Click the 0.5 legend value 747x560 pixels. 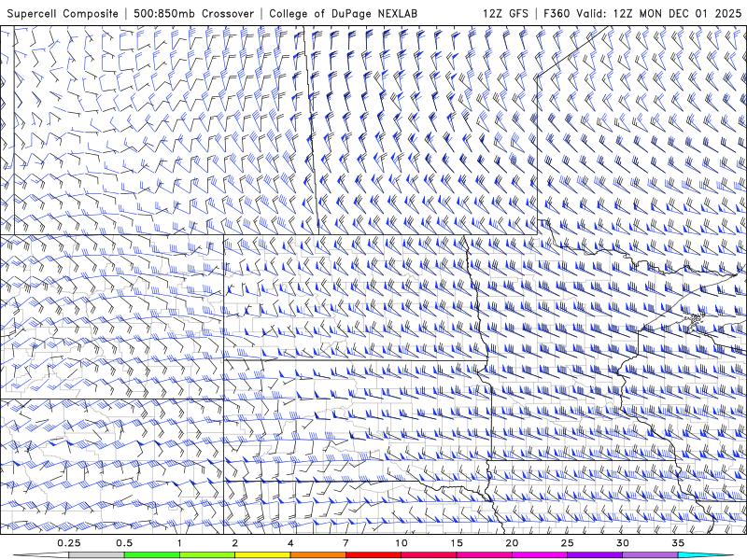pos(124,543)
